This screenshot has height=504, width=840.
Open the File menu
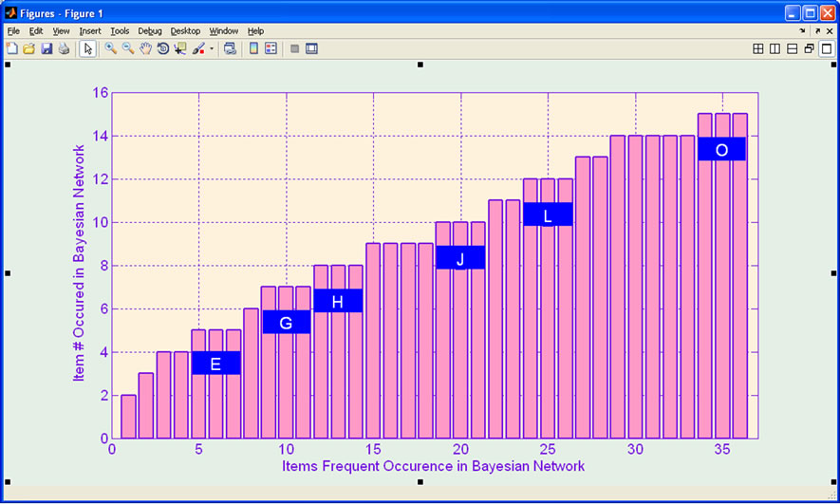tap(13, 31)
